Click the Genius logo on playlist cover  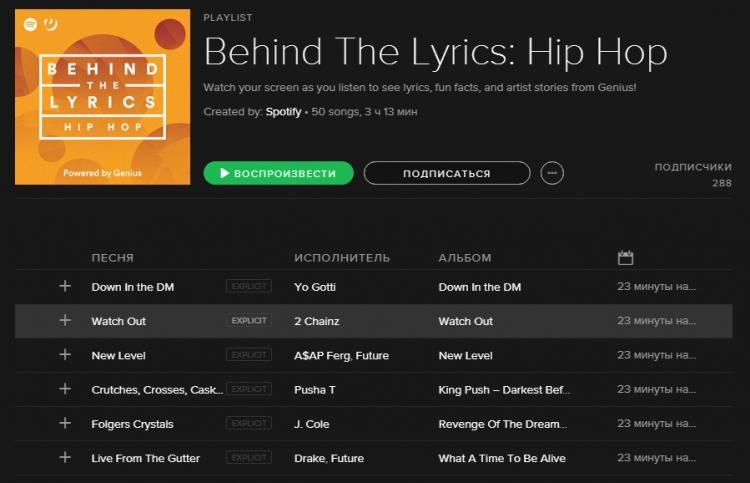point(50,24)
